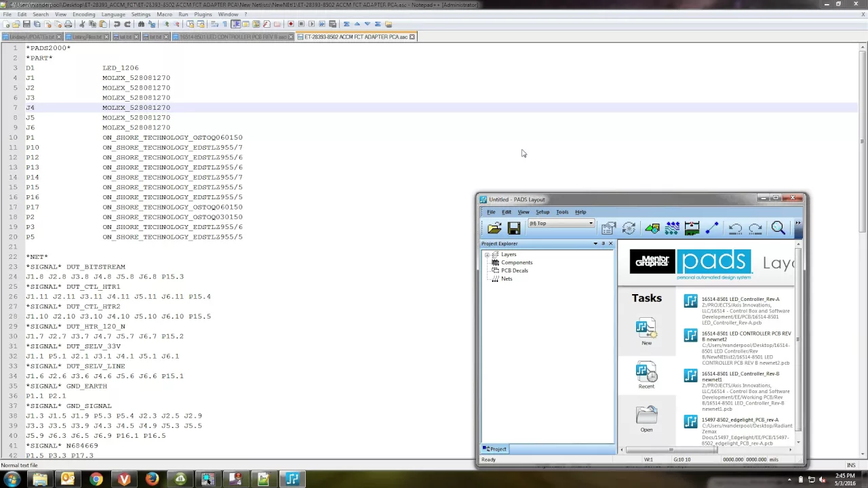Open Google Chrome from the taskbar
This screenshot has width=868, height=488.
click(96, 479)
